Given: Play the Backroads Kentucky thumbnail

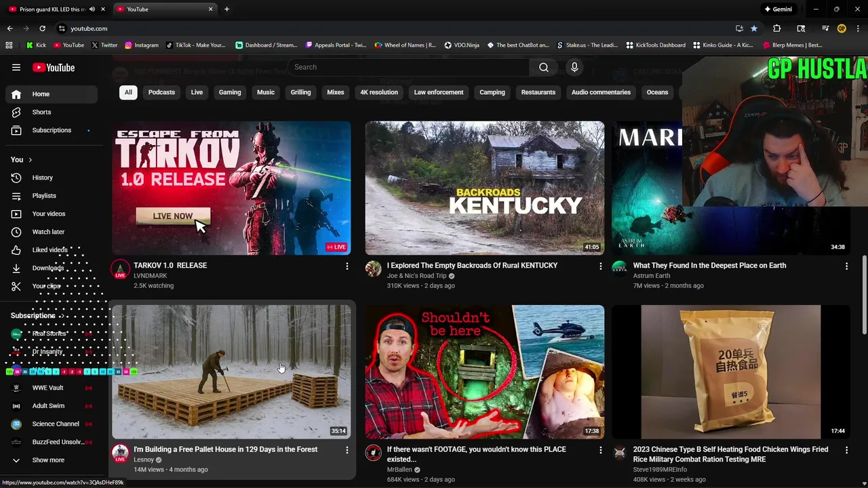Looking at the screenshot, I should pyautogui.click(x=484, y=188).
